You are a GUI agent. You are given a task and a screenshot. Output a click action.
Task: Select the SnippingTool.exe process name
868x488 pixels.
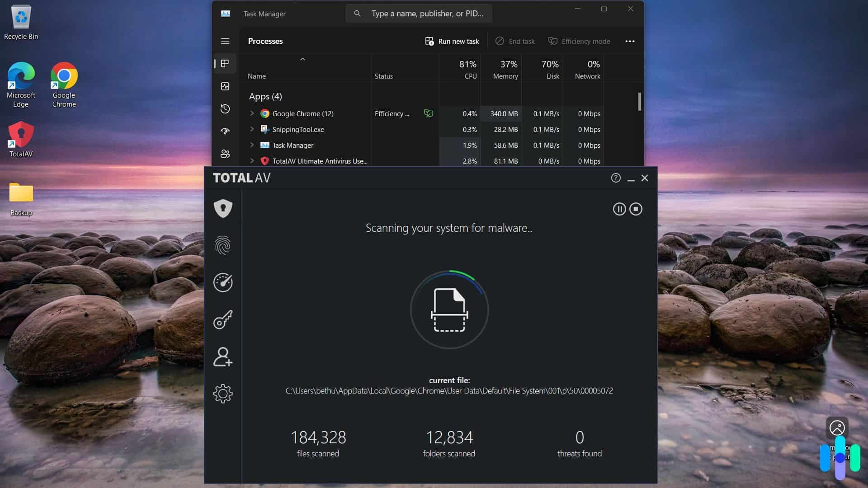coord(298,129)
